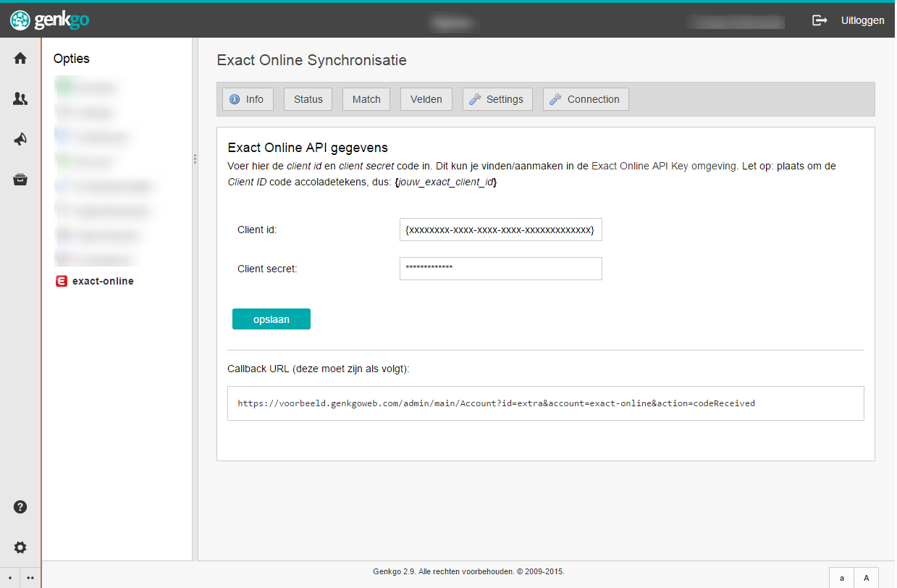
Task: Click the sidebar splitter handle
Action: pyautogui.click(x=195, y=159)
